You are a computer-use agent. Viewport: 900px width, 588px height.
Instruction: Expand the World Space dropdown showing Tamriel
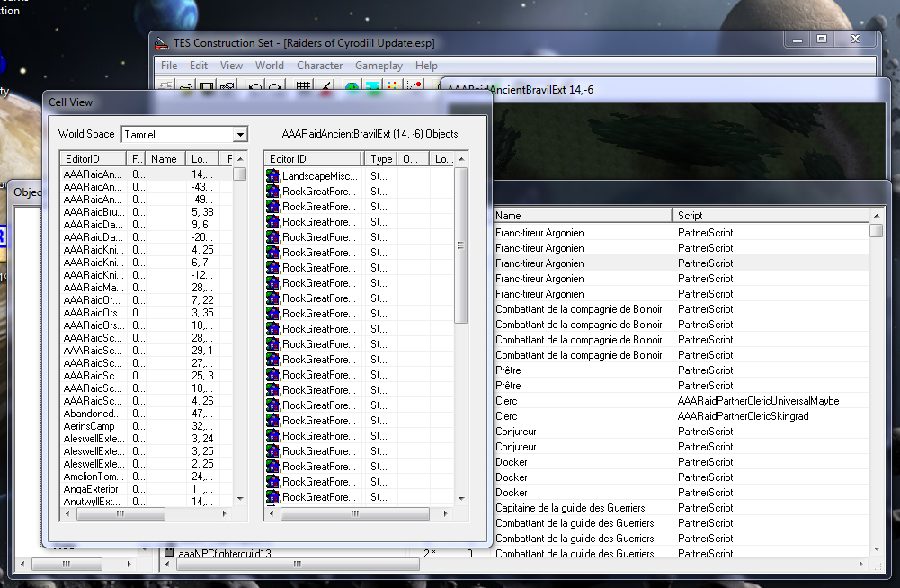pyautogui.click(x=240, y=134)
